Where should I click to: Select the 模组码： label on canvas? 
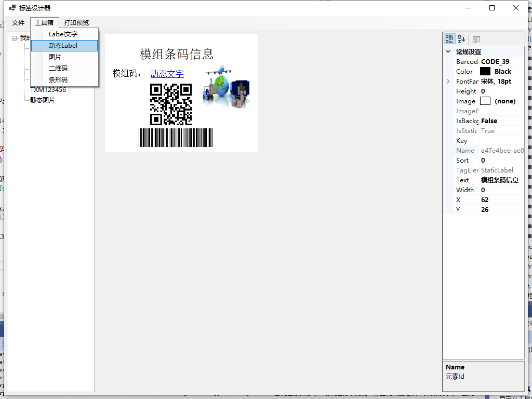[x=128, y=74]
